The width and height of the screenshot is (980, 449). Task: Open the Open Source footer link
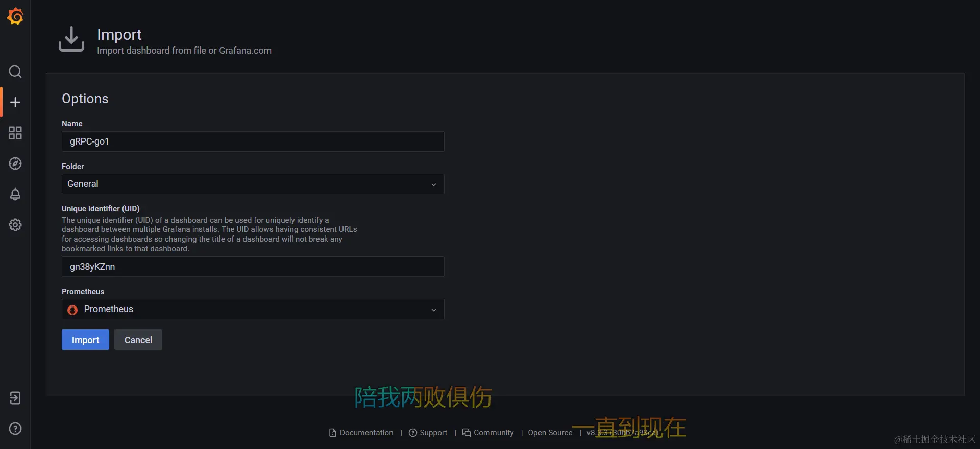550,433
